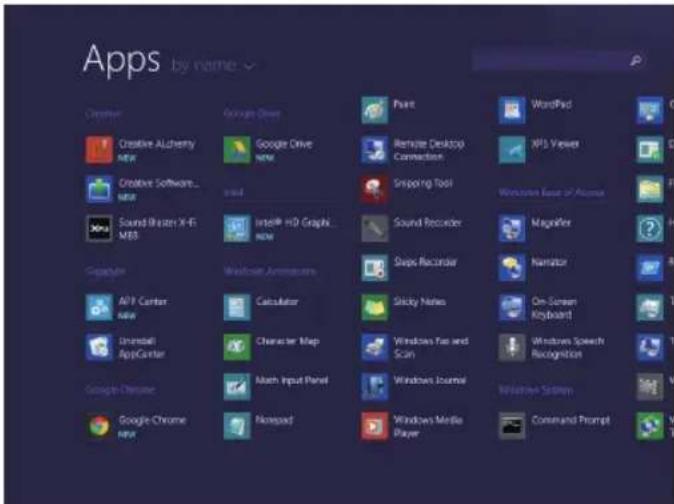Open the XPS Viewer icon
Image resolution: width=674 pixels, height=504 pixels.
coord(512,150)
